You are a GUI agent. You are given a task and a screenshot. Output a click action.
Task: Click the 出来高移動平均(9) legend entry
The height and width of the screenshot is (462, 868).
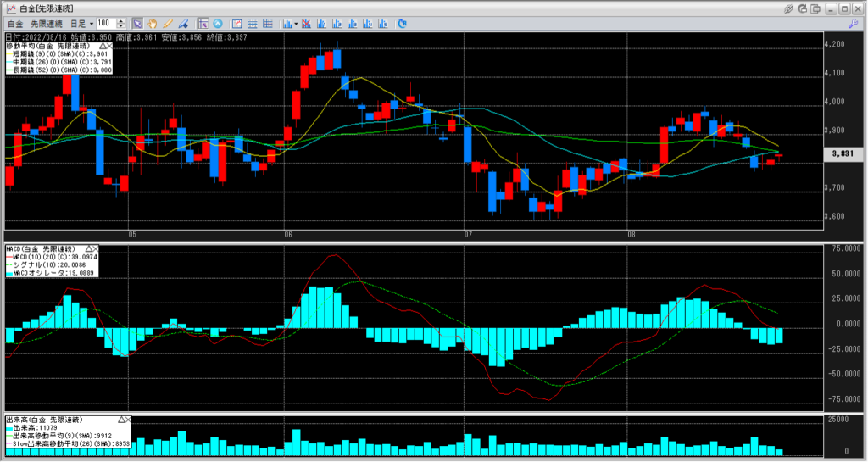coord(59,436)
